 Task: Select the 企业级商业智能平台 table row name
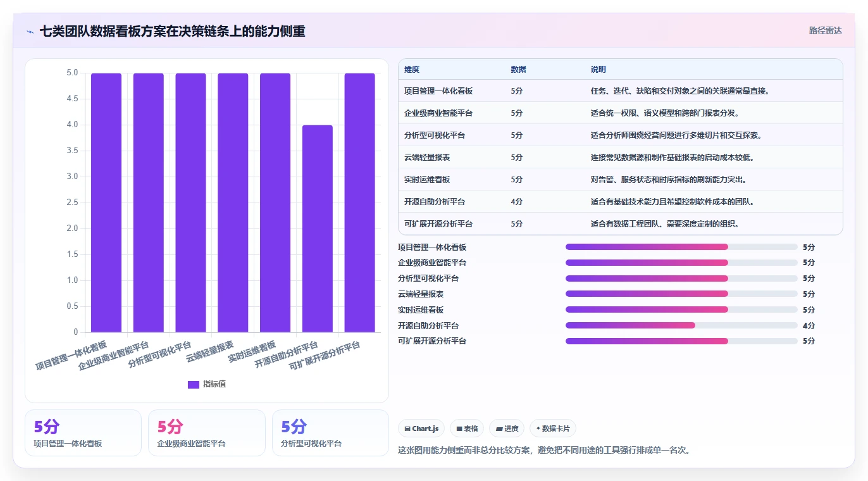coord(438,113)
